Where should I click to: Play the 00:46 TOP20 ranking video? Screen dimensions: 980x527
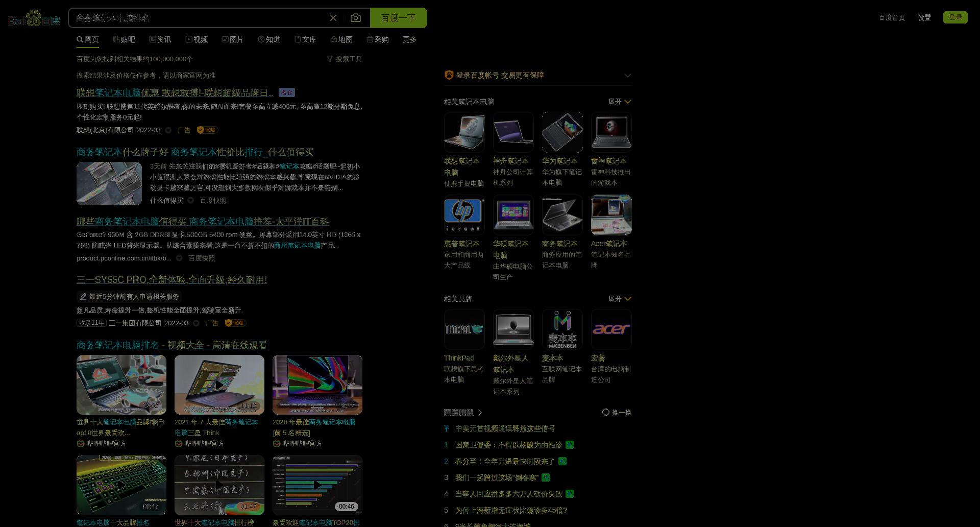[317, 485]
